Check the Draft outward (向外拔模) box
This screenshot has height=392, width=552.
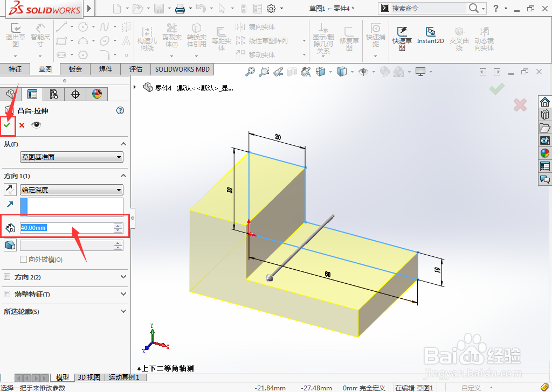point(24,260)
